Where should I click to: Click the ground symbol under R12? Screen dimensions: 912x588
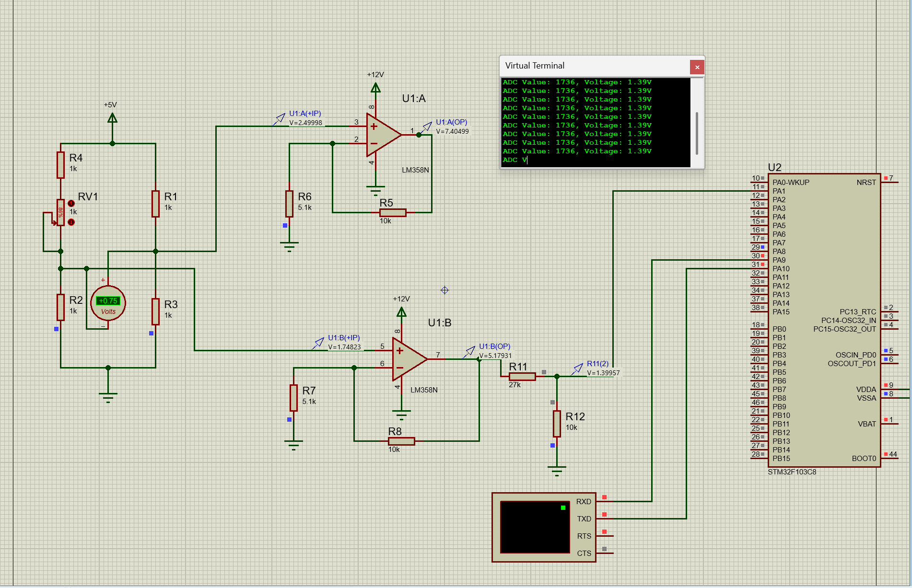[x=557, y=471]
